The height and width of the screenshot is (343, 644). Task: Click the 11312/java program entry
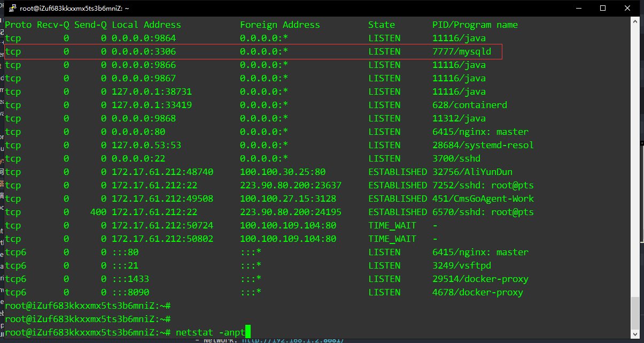click(459, 118)
